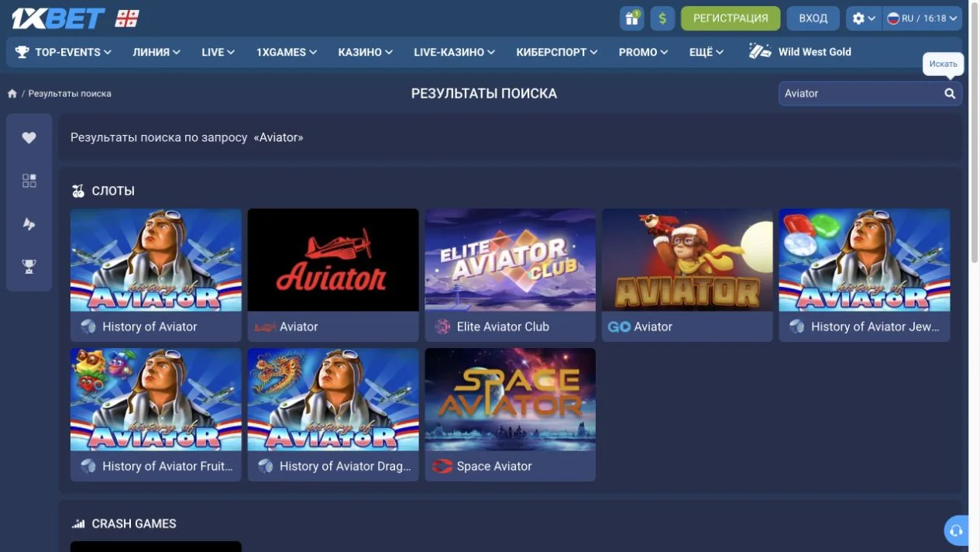Expand the 1XGAMES menu
The height and width of the screenshot is (552, 980).
tap(287, 52)
